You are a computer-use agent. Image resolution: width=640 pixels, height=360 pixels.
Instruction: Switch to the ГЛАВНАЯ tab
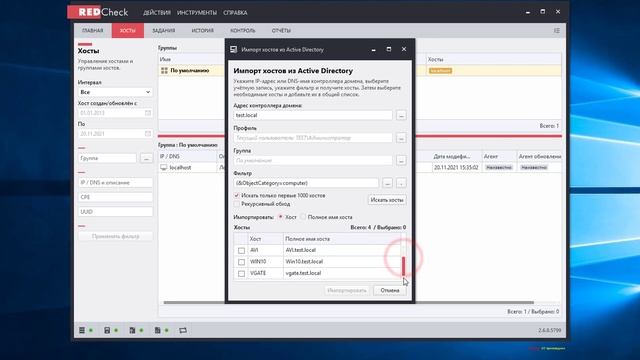pyautogui.click(x=93, y=31)
